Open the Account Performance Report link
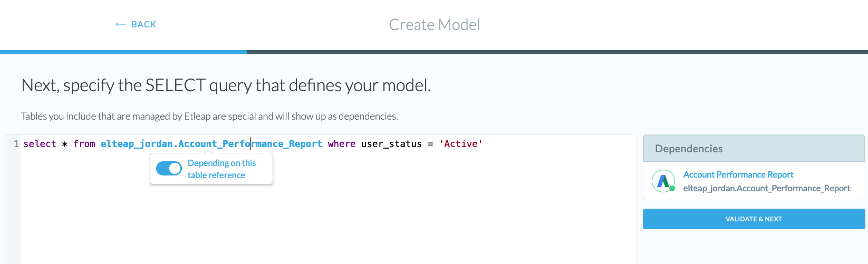 (738, 174)
